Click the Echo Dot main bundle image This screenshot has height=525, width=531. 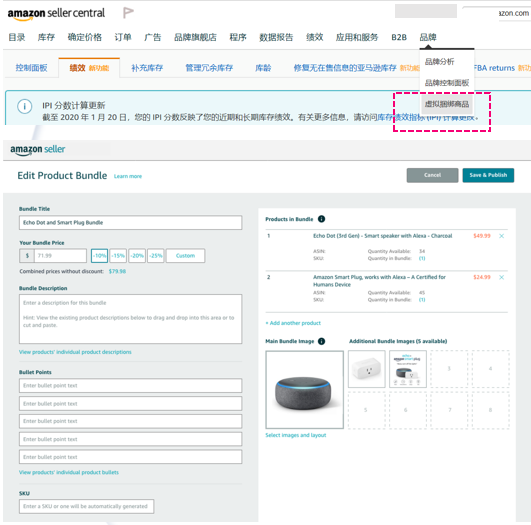click(x=304, y=390)
